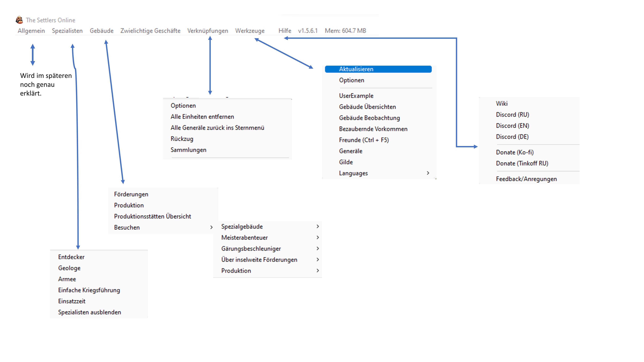The image size is (644, 362).
Task: Toggle Spezialisten ausblenden
Action: pyautogui.click(x=90, y=312)
